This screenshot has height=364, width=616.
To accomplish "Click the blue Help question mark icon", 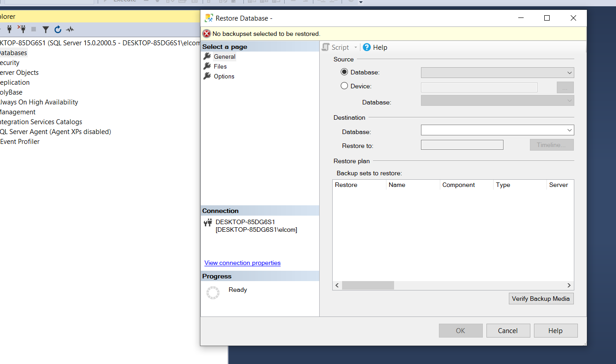I will click(x=367, y=47).
